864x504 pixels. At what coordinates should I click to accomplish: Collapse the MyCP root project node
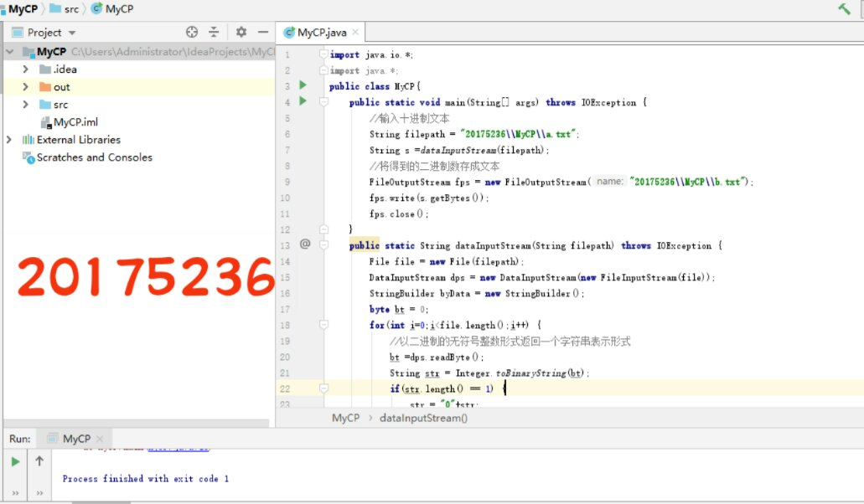pyautogui.click(x=9, y=52)
